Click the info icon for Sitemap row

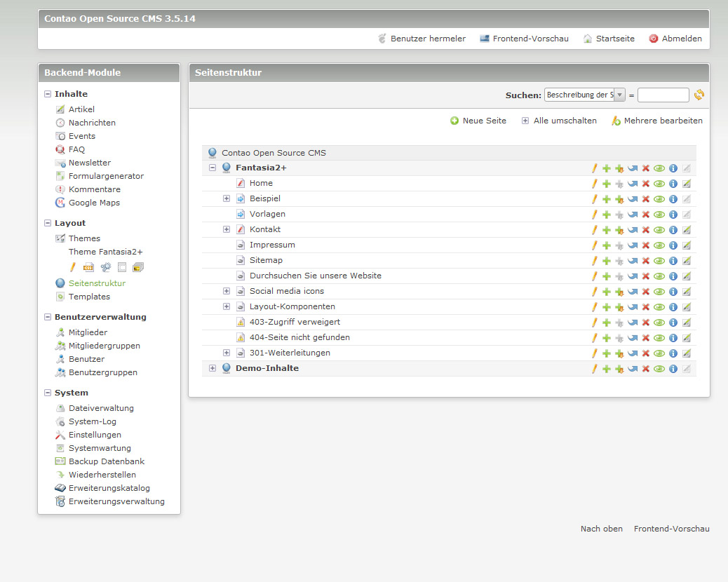673,261
